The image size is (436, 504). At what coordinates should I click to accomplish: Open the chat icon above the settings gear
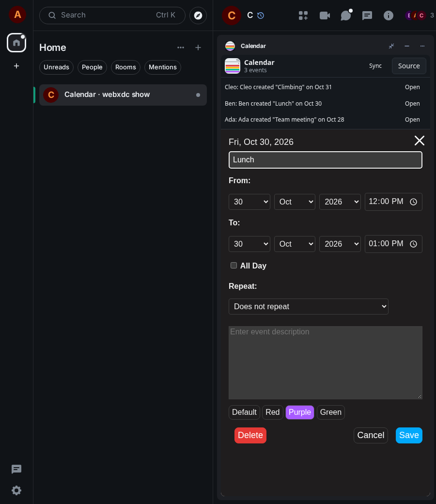click(16, 469)
